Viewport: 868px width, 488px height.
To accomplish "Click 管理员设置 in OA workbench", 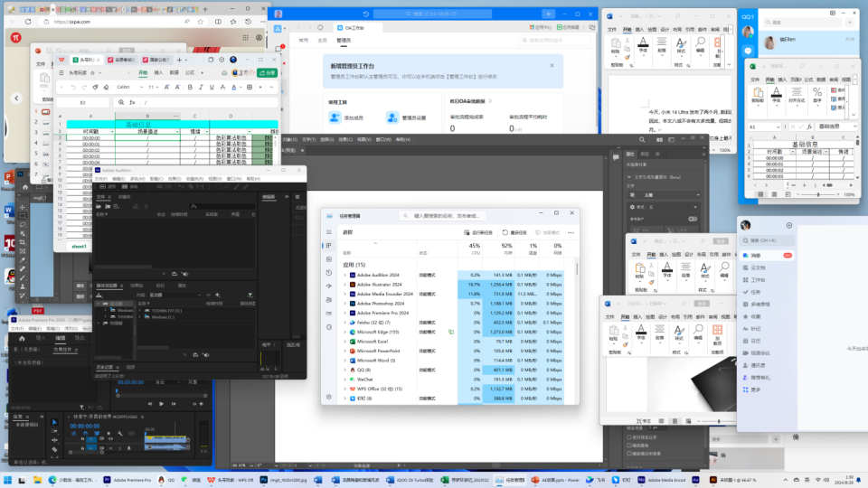I will (407, 117).
